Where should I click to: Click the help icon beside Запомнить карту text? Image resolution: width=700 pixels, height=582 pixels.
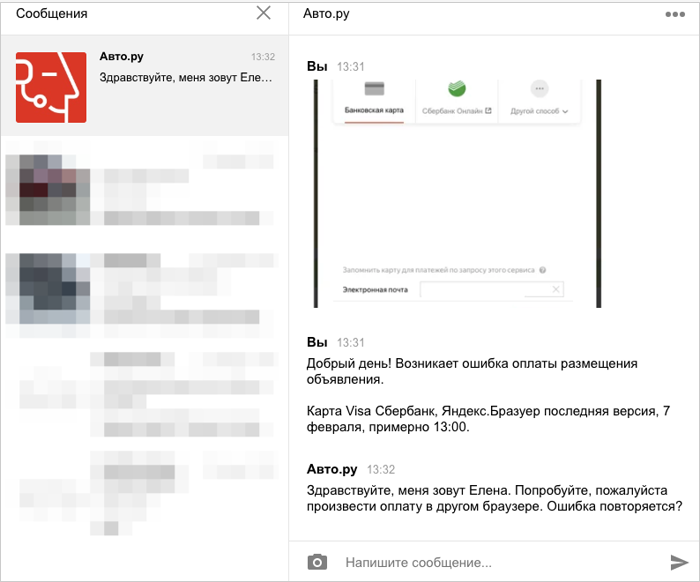pyautogui.click(x=543, y=270)
